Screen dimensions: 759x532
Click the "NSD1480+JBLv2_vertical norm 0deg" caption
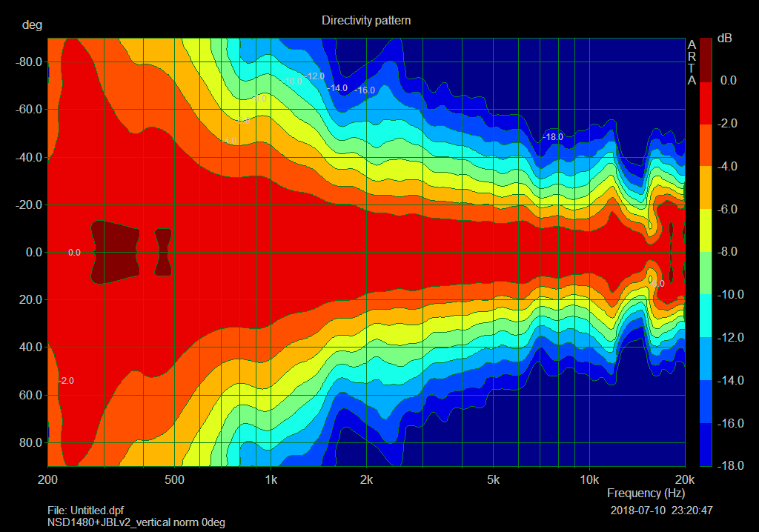tap(136, 523)
